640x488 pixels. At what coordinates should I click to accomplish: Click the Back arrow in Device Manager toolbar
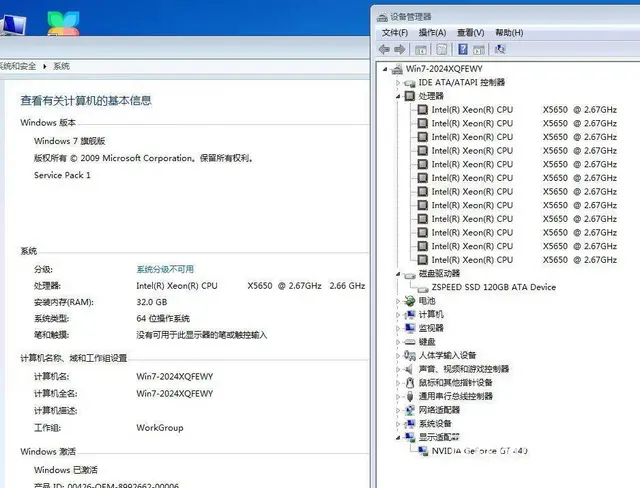click(x=384, y=49)
